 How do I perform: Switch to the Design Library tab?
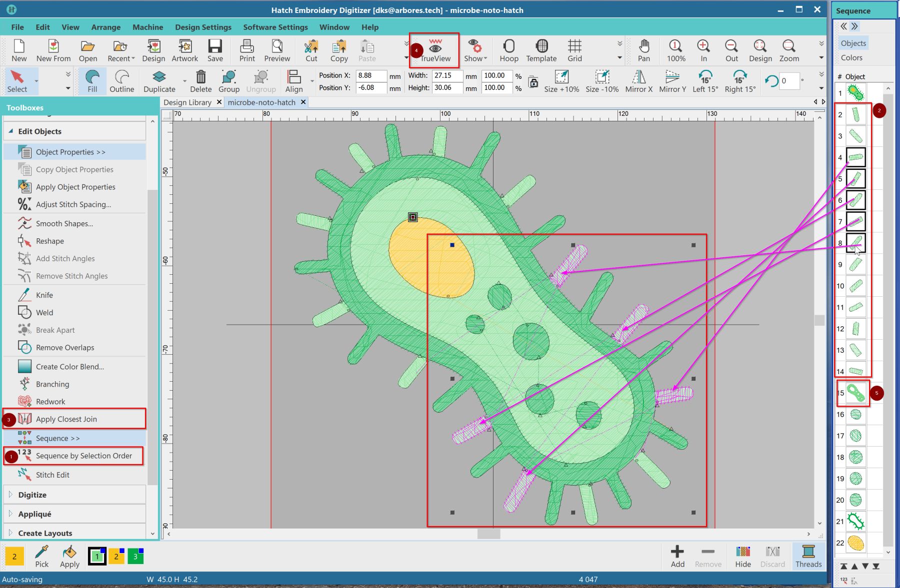pos(187,102)
